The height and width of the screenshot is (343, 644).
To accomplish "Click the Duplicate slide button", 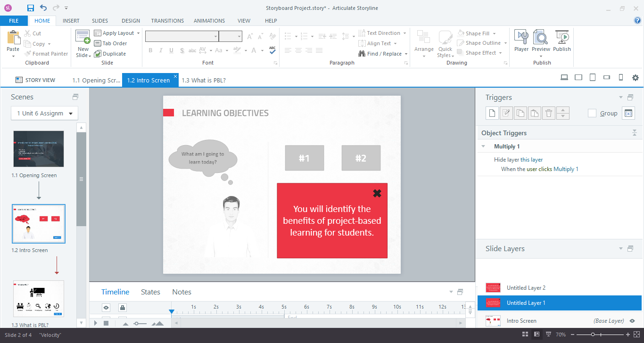I will [x=110, y=54].
